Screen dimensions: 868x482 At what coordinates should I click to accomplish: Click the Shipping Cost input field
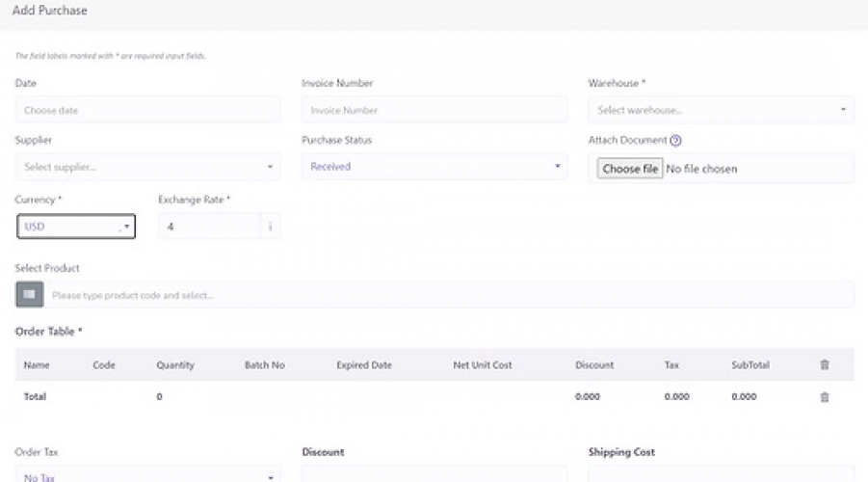point(721,474)
